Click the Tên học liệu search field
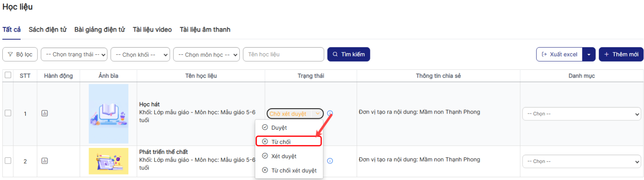644x180 pixels. coord(283,54)
